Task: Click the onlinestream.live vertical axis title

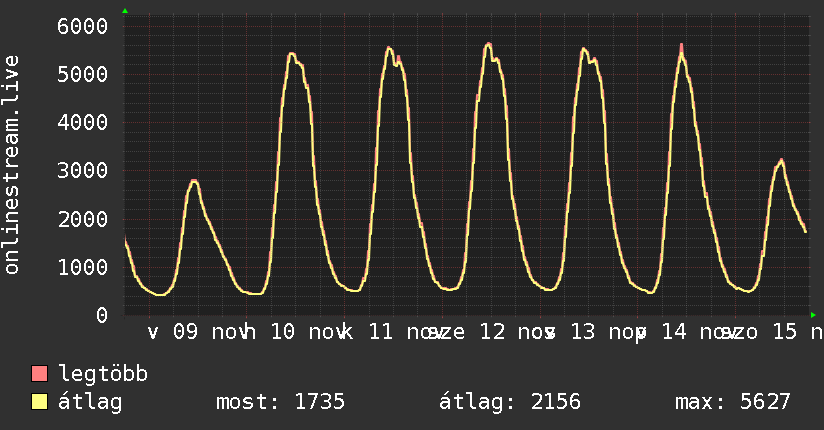Action: pyautogui.click(x=11, y=165)
